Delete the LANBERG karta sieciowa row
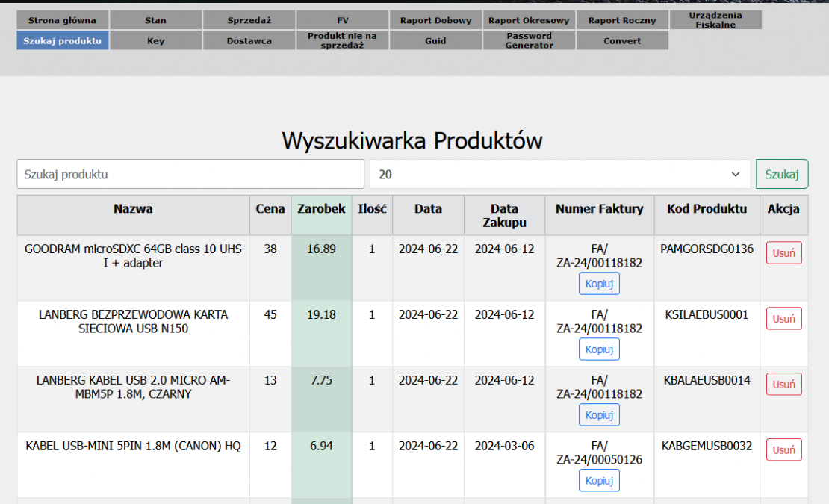829x504 pixels. coord(783,319)
